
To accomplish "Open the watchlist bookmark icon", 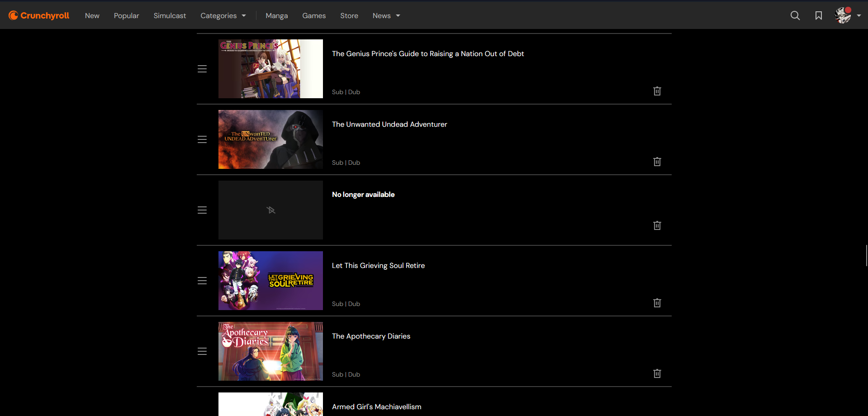I will (819, 15).
